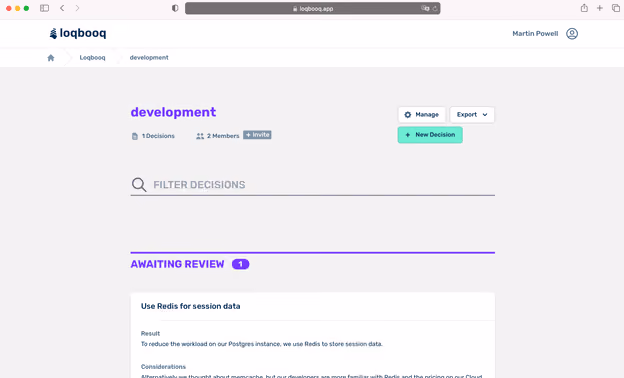This screenshot has height=378, width=624.
Task: Click the search magnifier icon
Action: 139,185
